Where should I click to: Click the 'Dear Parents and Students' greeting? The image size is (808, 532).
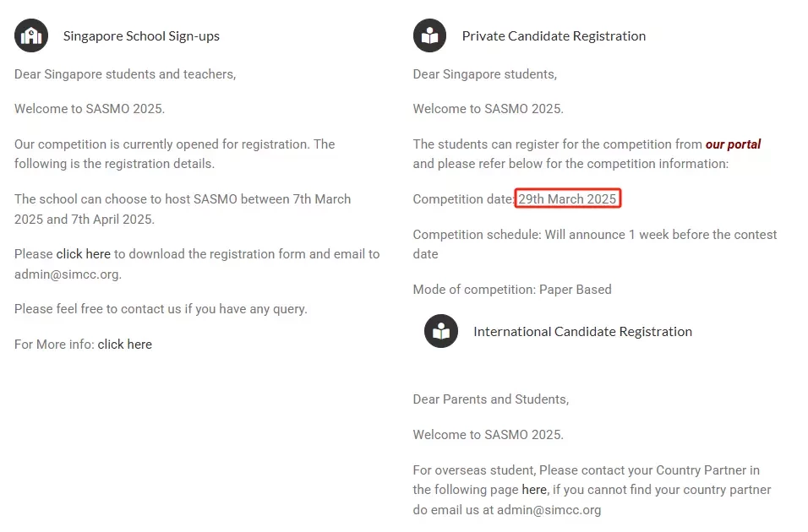[x=490, y=399]
